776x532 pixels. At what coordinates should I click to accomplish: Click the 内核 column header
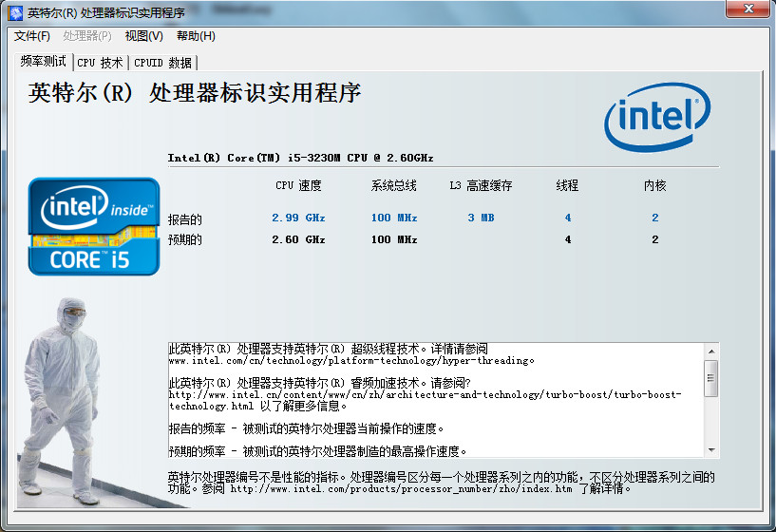pyautogui.click(x=654, y=185)
